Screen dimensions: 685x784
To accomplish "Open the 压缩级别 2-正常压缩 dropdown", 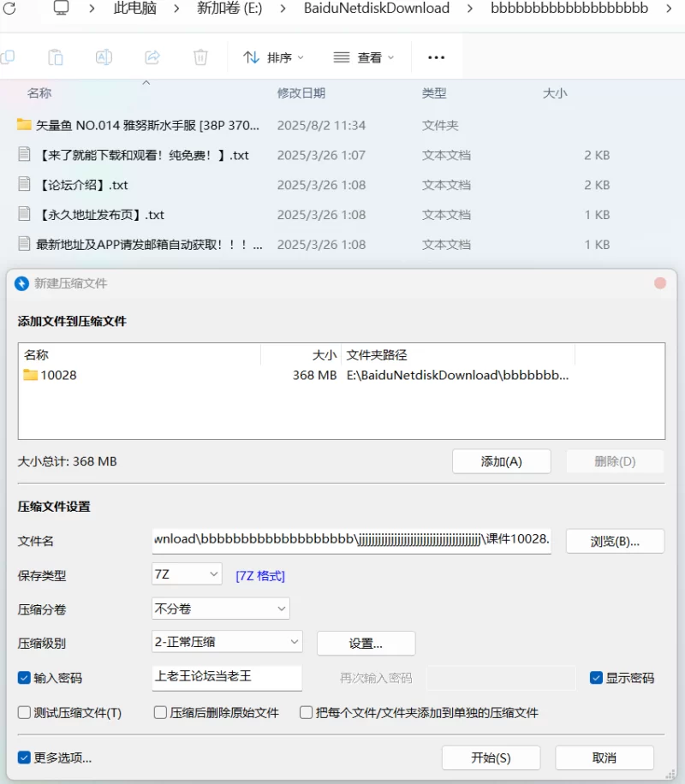I will point(227,642).
